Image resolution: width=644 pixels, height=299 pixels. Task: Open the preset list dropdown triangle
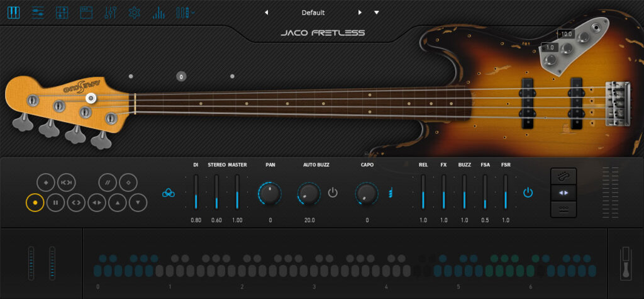pos(377,13)
